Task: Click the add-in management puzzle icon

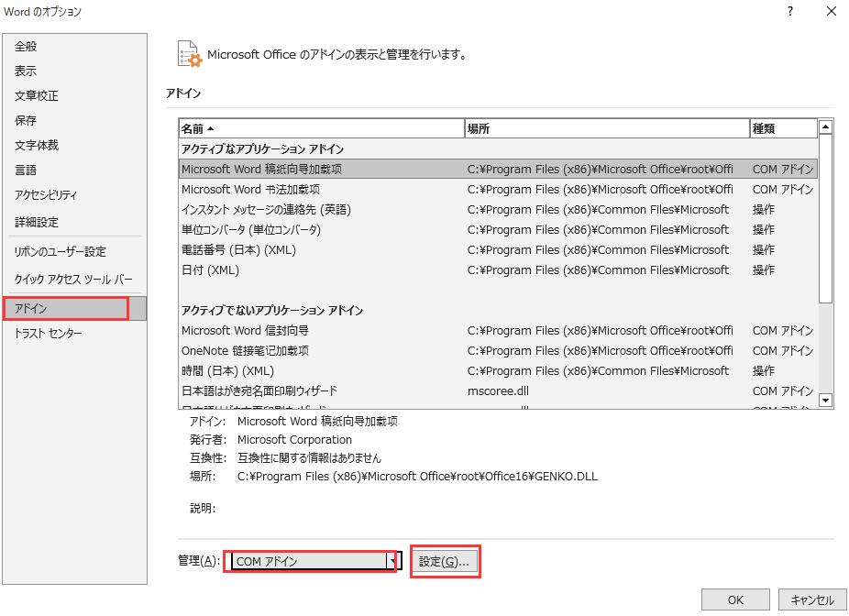Action: pos(190,54)
